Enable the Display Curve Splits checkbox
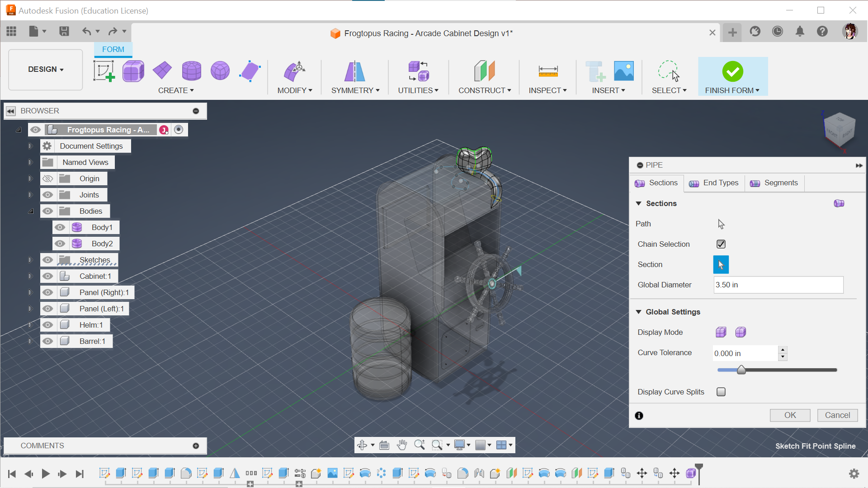The width and height of the screenshot is (868, 488). [721, 392]
